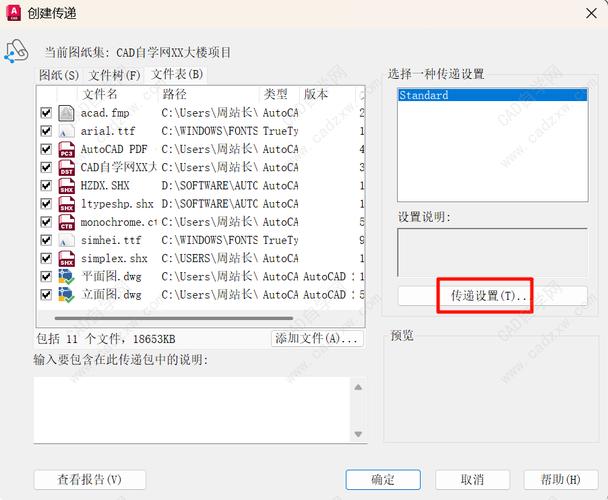This screenshot has width=608, height=500.
Task: Click the notes box scroll up arrow
Action: point(358,387)
